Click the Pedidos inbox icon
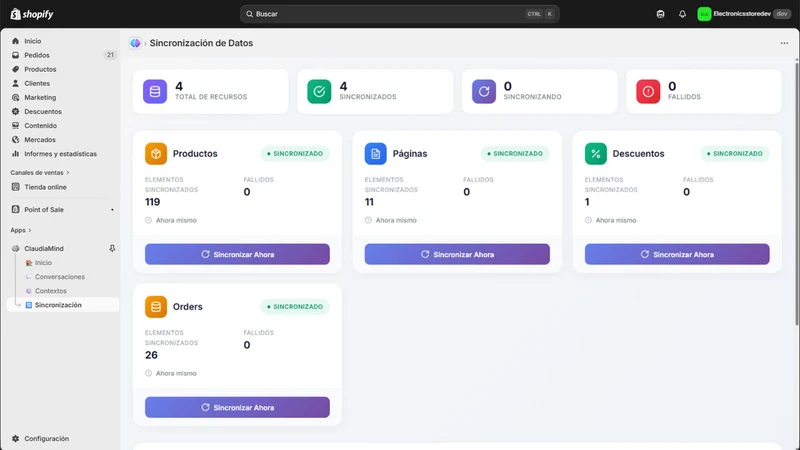 pos(15,55)
